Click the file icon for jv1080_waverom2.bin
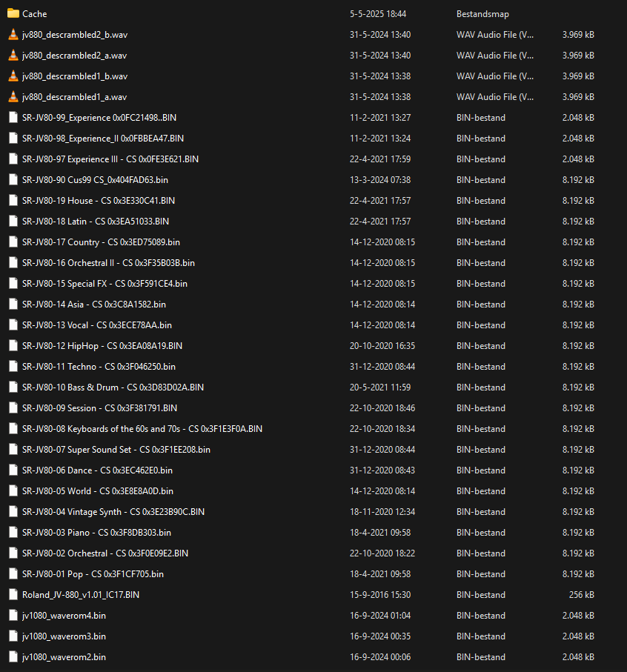 [13, 657]
